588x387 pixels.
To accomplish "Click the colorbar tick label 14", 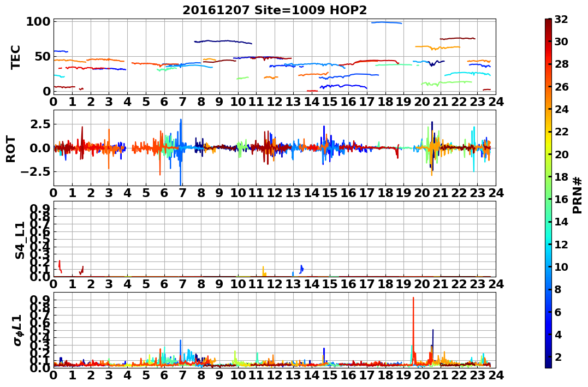I will coord(561,222).
